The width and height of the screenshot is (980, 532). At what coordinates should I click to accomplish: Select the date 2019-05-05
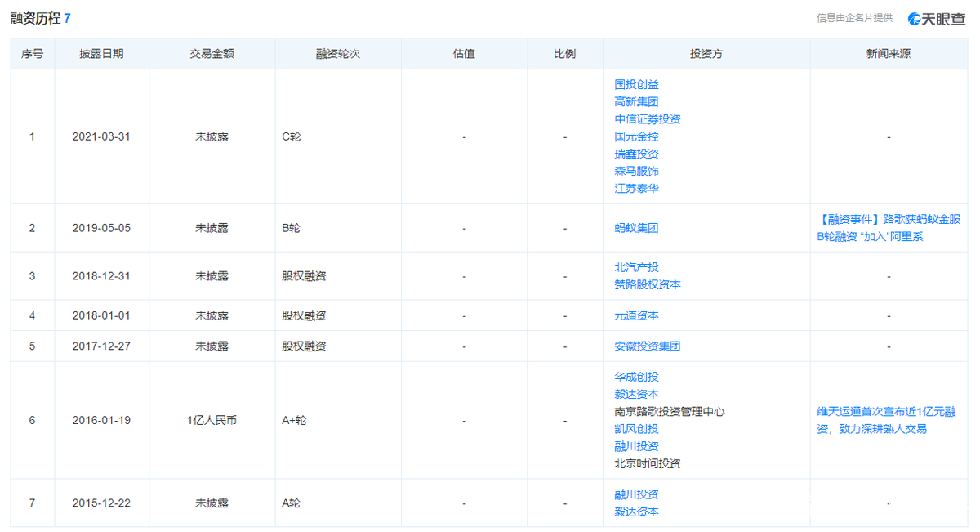101,228
